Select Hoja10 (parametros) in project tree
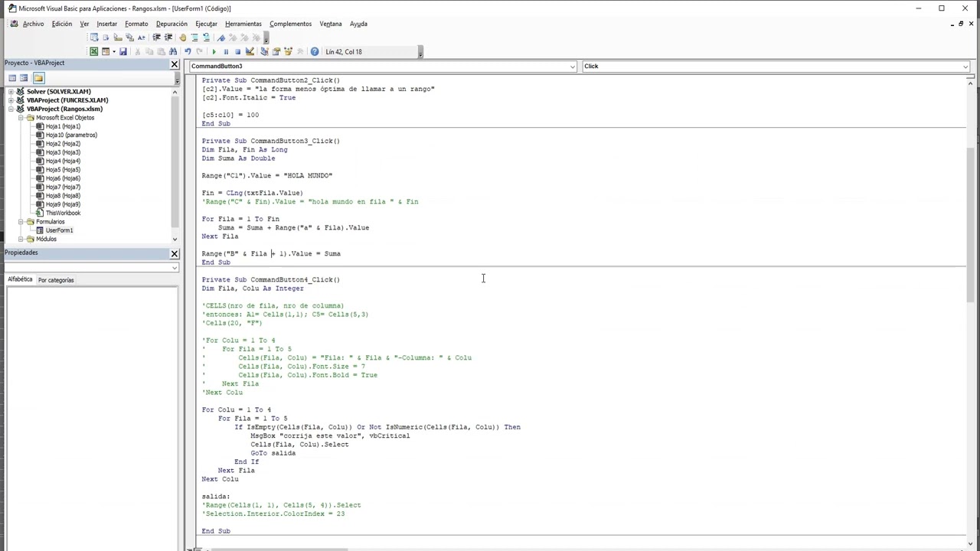The width and height of the screenshot is (980, 551). (71, 135)
